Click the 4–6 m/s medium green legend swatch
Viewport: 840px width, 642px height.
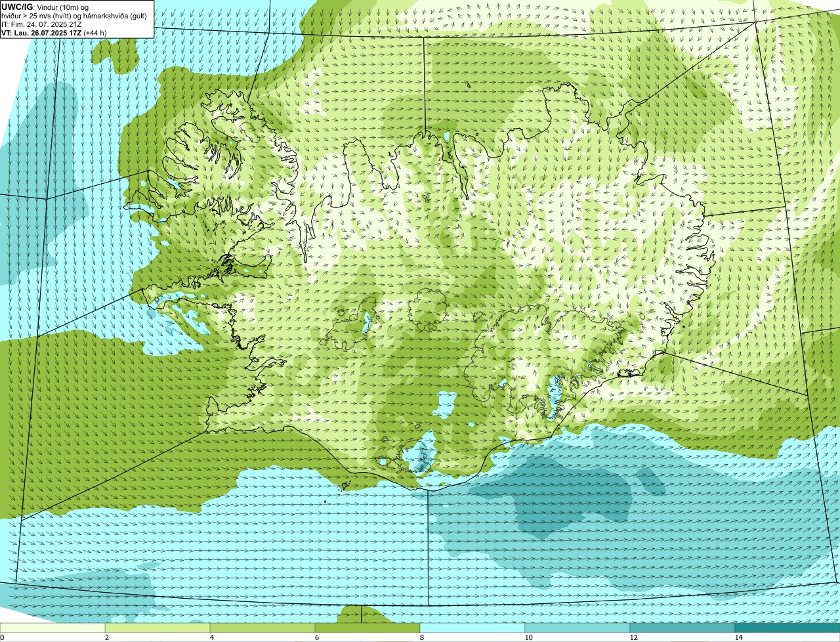[262, 628]
